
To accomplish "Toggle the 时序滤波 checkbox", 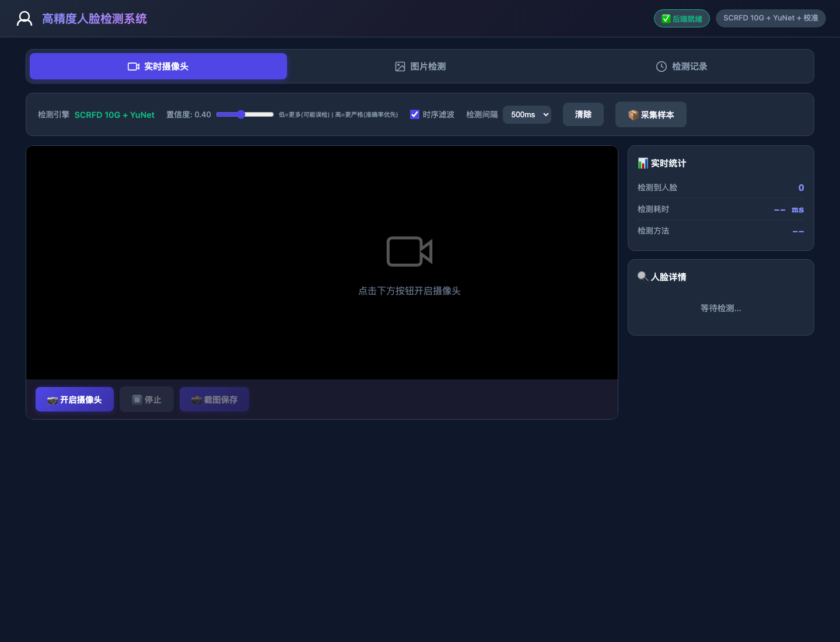I will point(415,114).
